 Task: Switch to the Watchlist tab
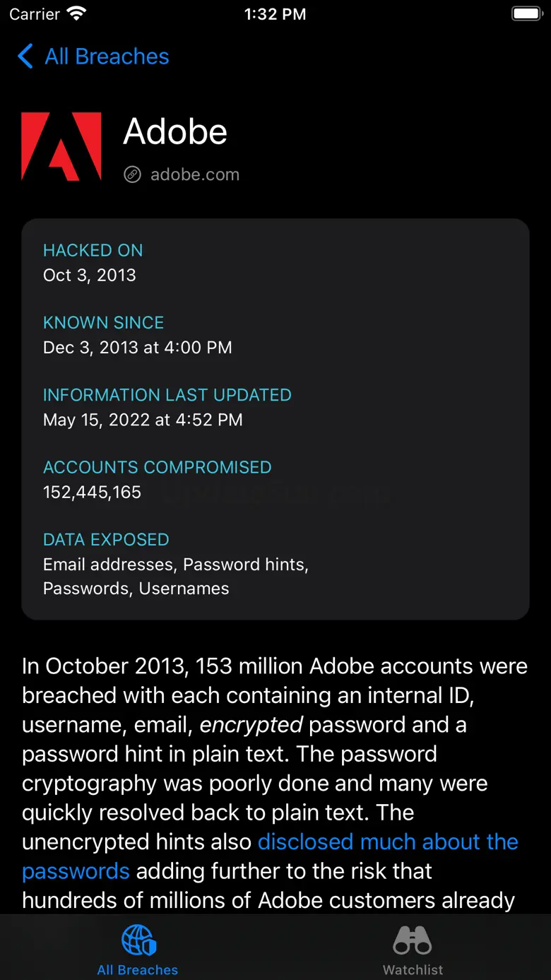[413, 969]
